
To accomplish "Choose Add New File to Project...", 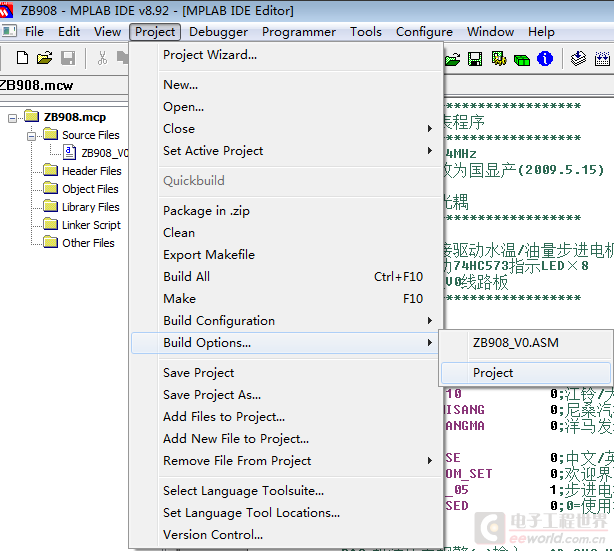I will pyautogui.click(x=286, y=439).
